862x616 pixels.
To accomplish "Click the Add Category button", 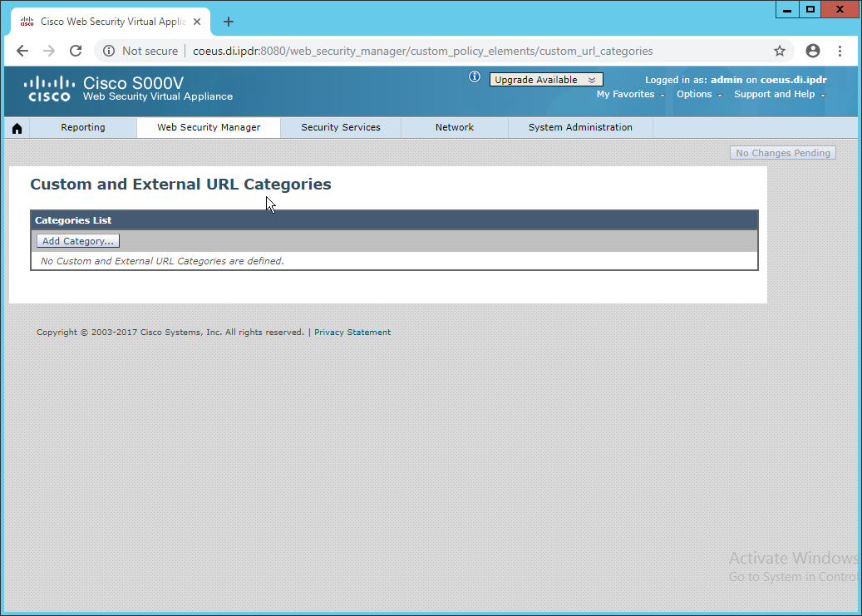I will tap(78, 241).
